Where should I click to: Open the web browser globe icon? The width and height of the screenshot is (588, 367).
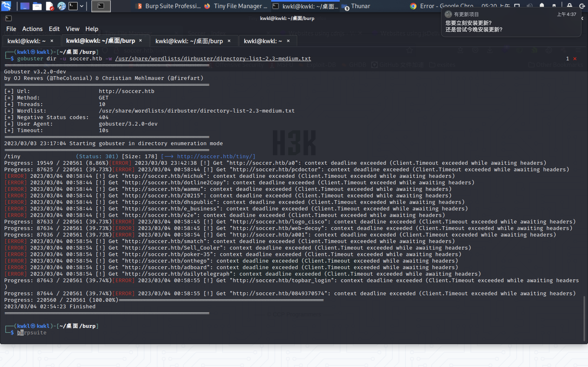point(61,6)
